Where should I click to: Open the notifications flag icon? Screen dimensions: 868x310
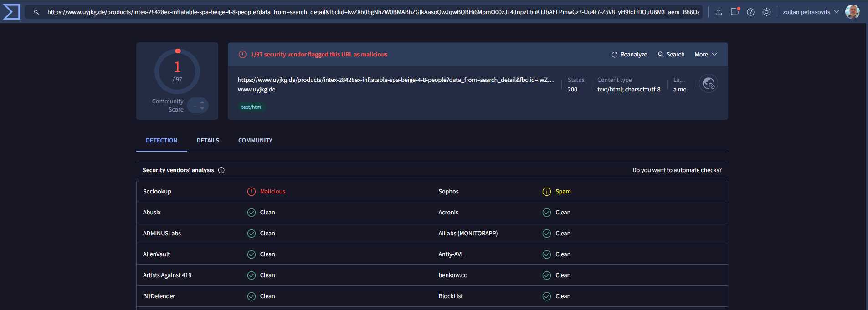[x=734, y=12]
